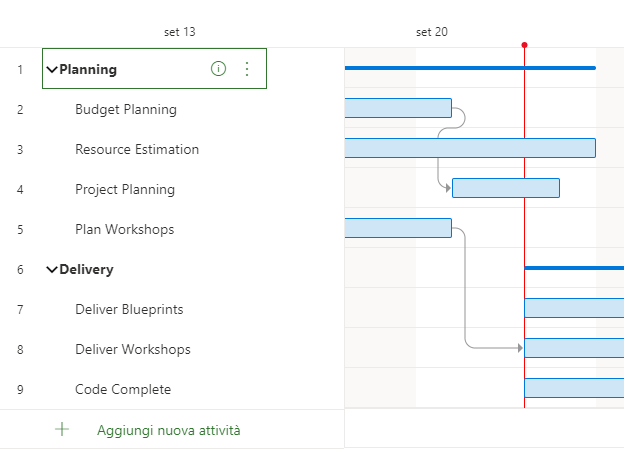Click Aggiungi nuova attività link
624x457 pixels.
tap(168, 430)
